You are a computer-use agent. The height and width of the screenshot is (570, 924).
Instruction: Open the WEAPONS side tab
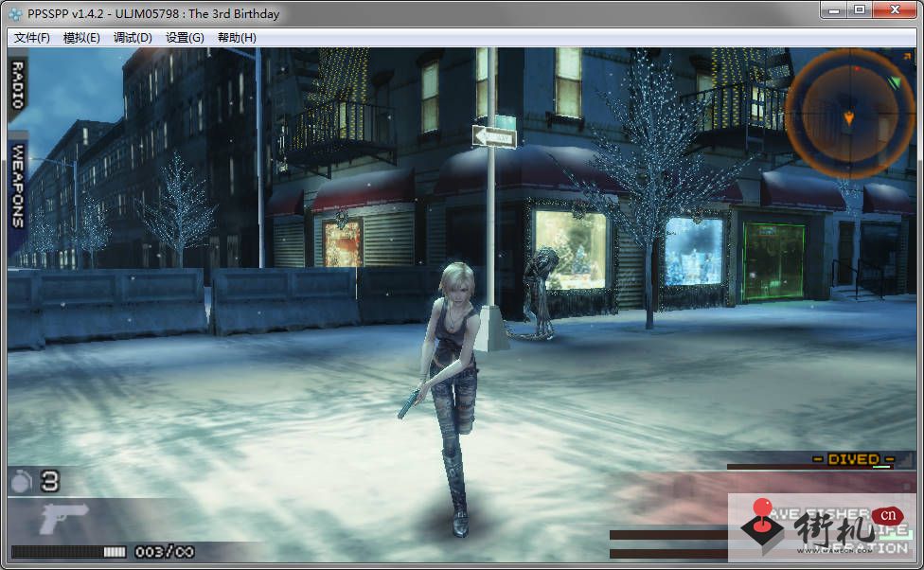coord(18,187)
